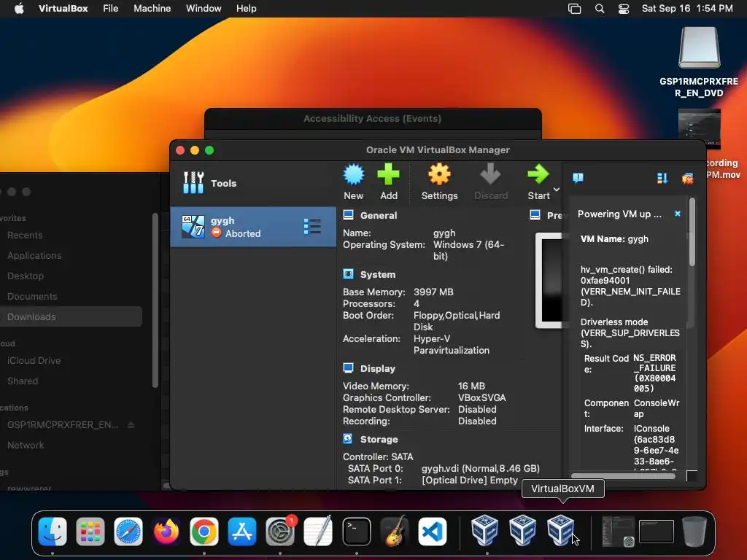
Task: Open the Tools item in the sidebar
Action: pyautogui.click(x=253, y=183)
